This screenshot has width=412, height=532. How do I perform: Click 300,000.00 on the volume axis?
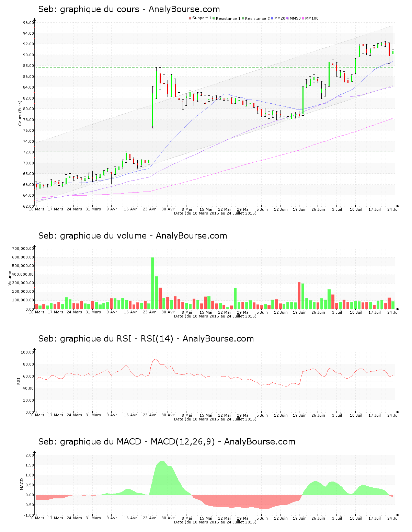[x=23, y=283]
